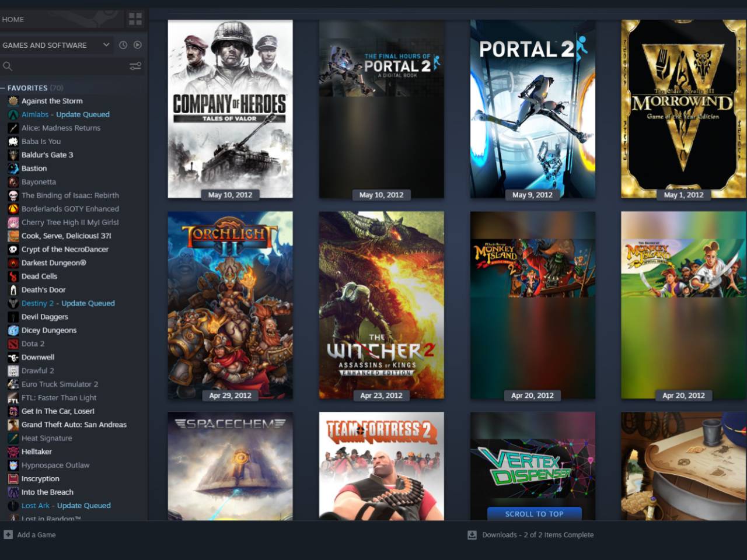This screenshot has width=747, height=560.
Task: Open Company of Heroes Tales of Valor cover
Action: [230, 109]
